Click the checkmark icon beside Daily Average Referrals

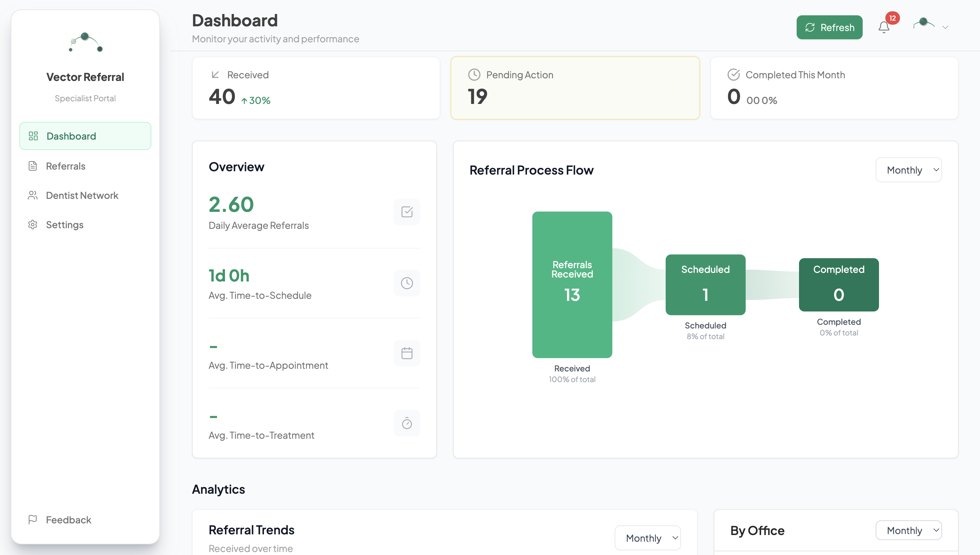point(407,212)
